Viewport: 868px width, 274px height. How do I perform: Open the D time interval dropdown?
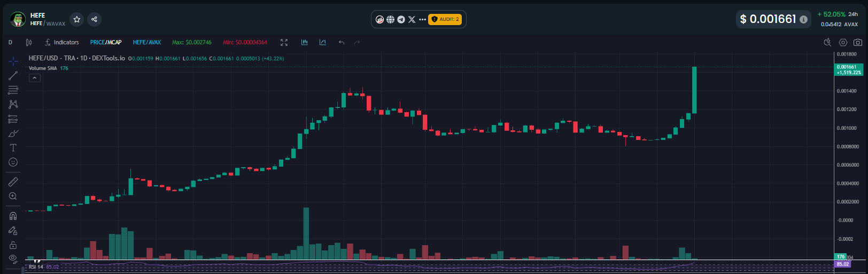10,42
